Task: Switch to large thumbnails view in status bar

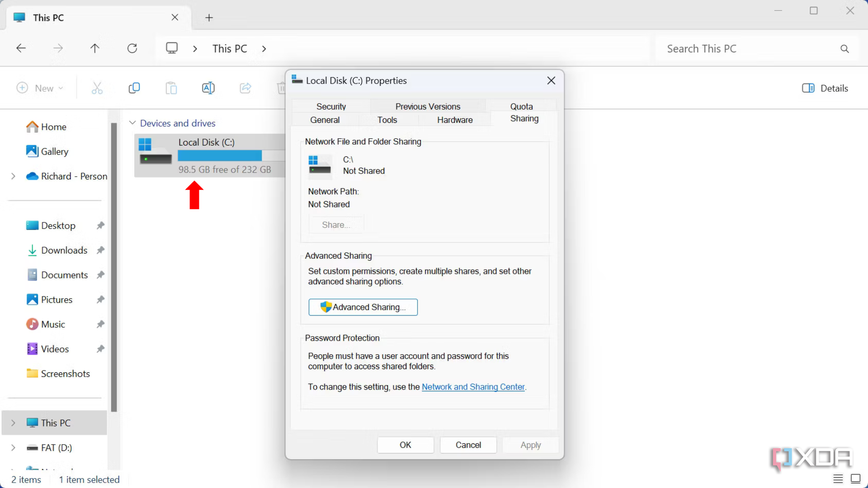Action: [x=854, y=479]
